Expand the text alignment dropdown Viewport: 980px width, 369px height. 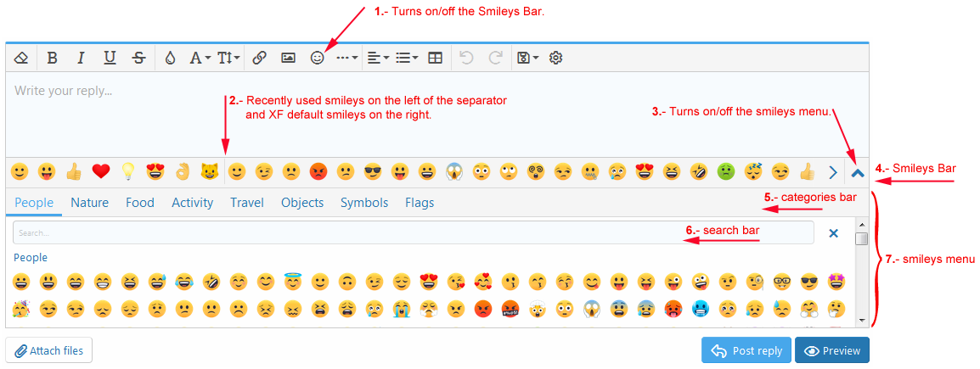[378, 58]
